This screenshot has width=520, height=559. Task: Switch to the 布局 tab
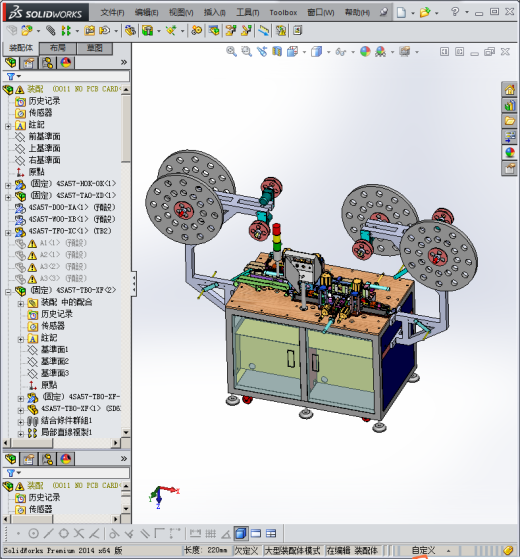tap(58, 48)
